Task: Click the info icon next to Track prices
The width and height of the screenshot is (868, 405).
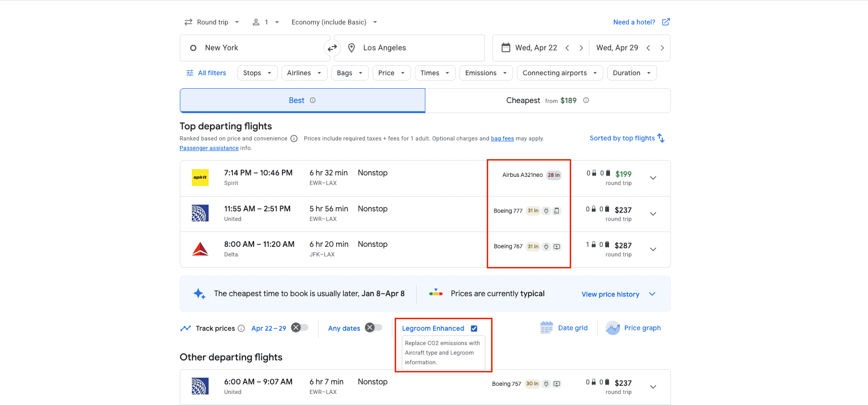Action: [241, 328]
